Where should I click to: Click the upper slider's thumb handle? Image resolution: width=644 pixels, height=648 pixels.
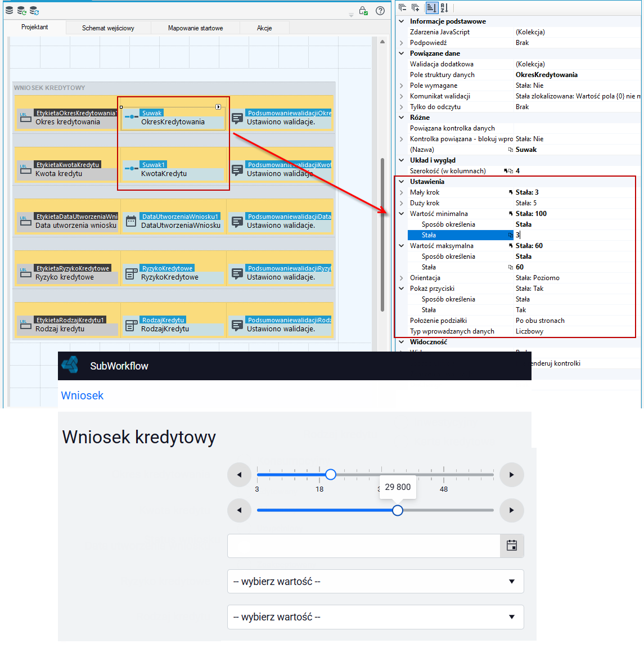pos(331,474)
